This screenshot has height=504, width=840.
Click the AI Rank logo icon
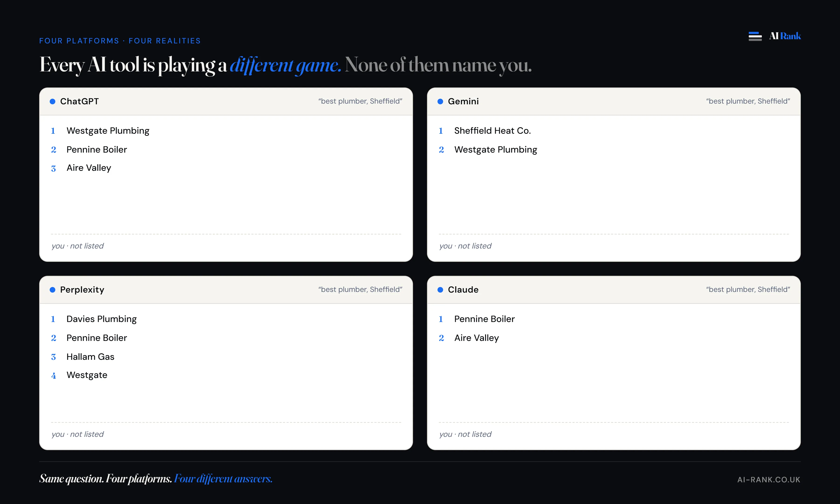click(755, 36)
